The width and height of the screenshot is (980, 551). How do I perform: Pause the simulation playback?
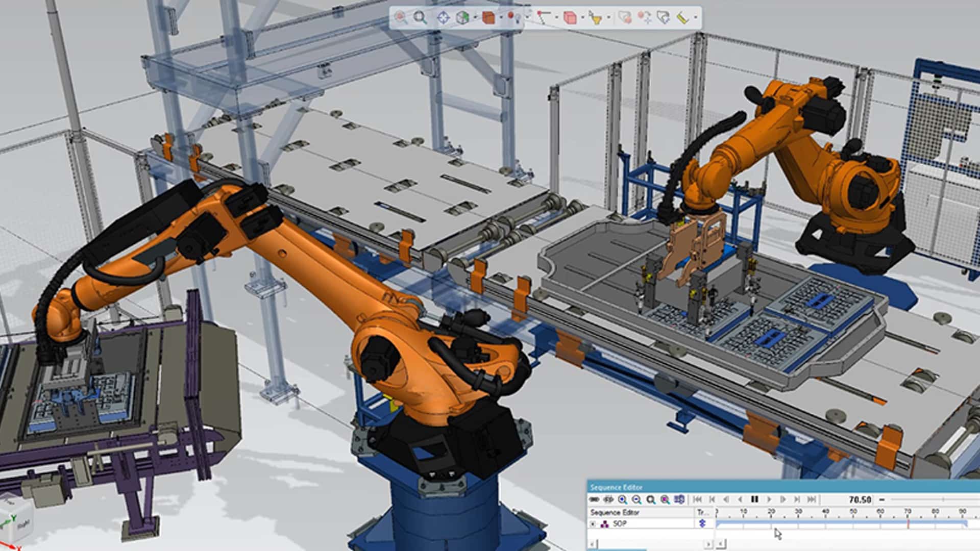(x=754, y=499)
